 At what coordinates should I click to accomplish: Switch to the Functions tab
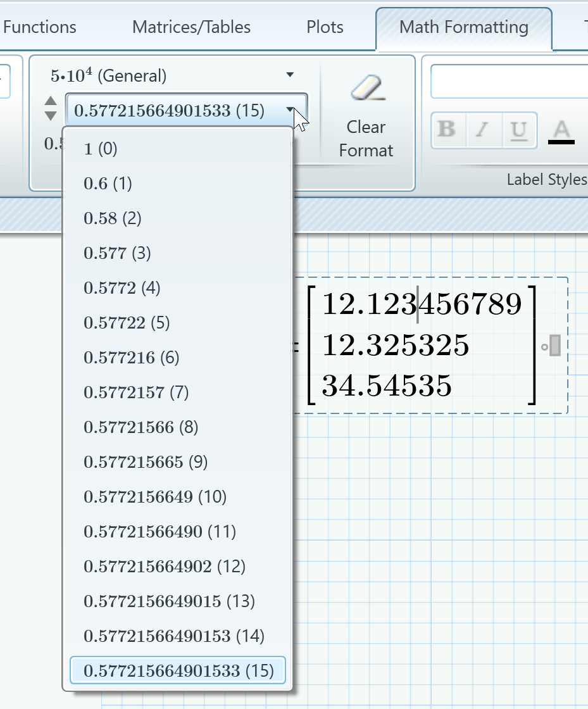click(x=39, y=27)
